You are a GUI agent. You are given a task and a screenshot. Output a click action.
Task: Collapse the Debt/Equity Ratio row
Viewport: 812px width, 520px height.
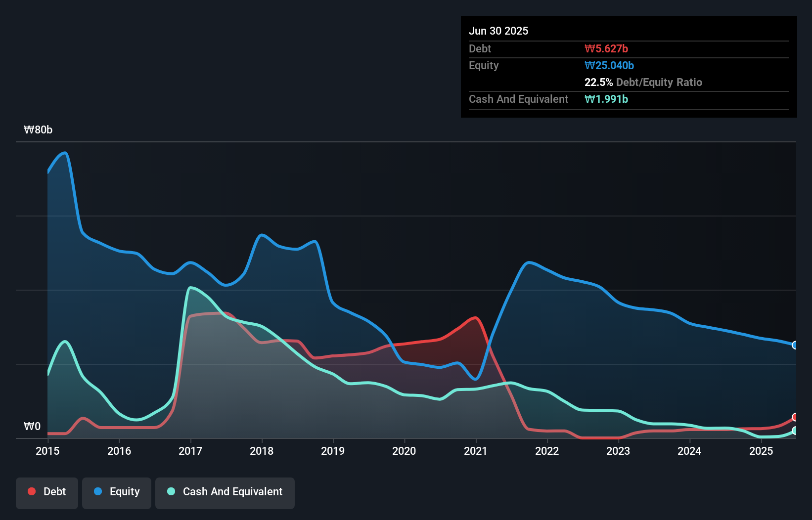tap(643, 83)
